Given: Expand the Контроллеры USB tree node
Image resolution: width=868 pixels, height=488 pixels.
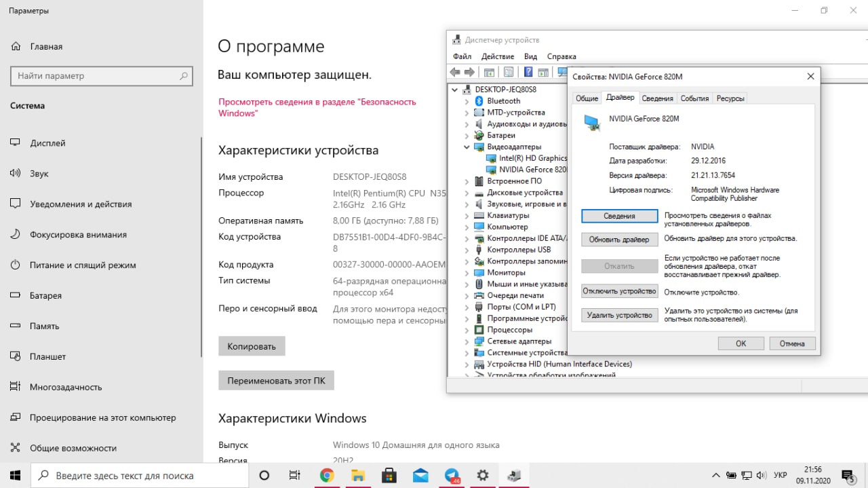Looking at the screenshot, I should click(467, 250).
